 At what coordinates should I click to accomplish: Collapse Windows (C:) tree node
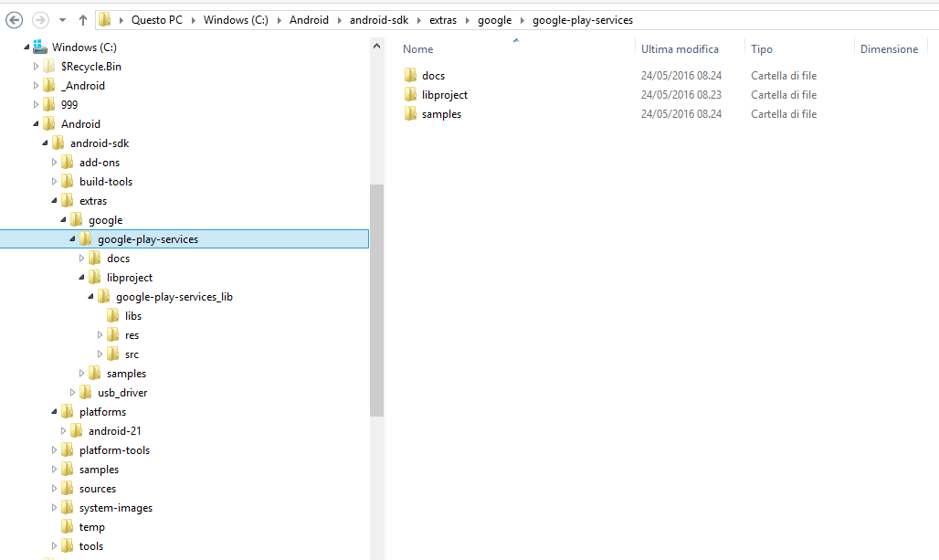26,47
